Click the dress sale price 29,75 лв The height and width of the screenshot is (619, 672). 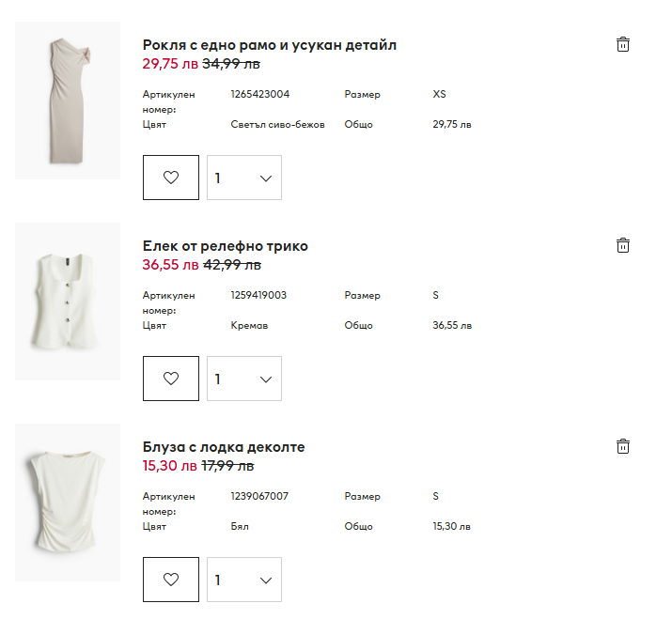pyautogui.click(x=169, y=64)
